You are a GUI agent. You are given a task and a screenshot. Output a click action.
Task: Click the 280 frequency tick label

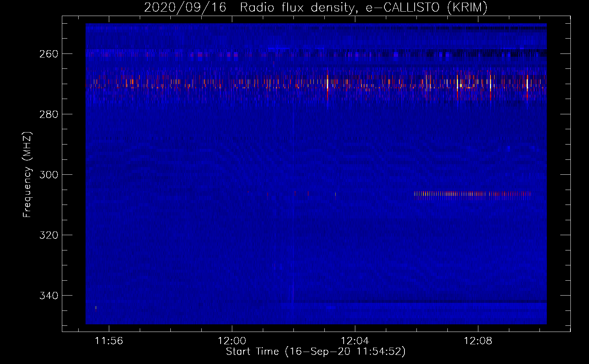[48, 114]
